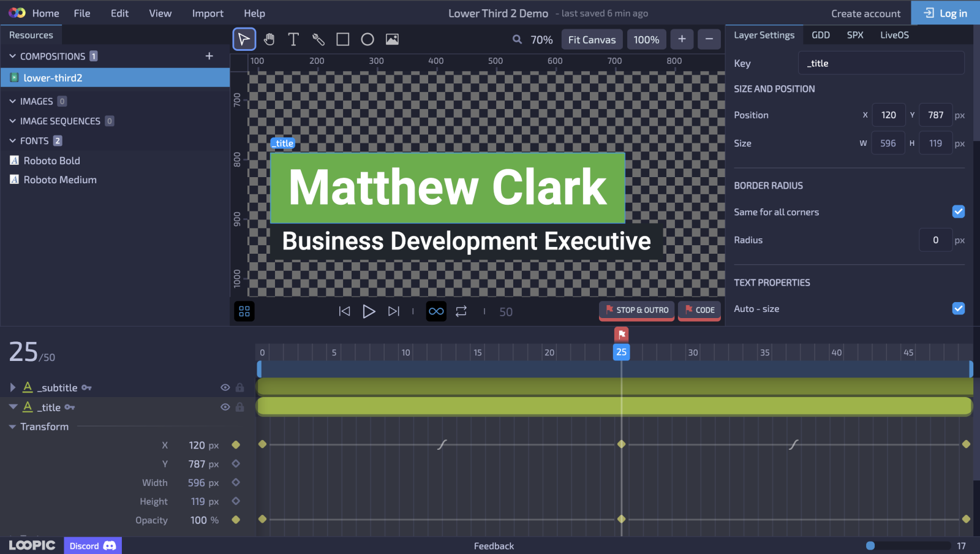This screenshot has width=980, height=554.
Task: Open the Import menu
Action: click(x=208, y=13)
